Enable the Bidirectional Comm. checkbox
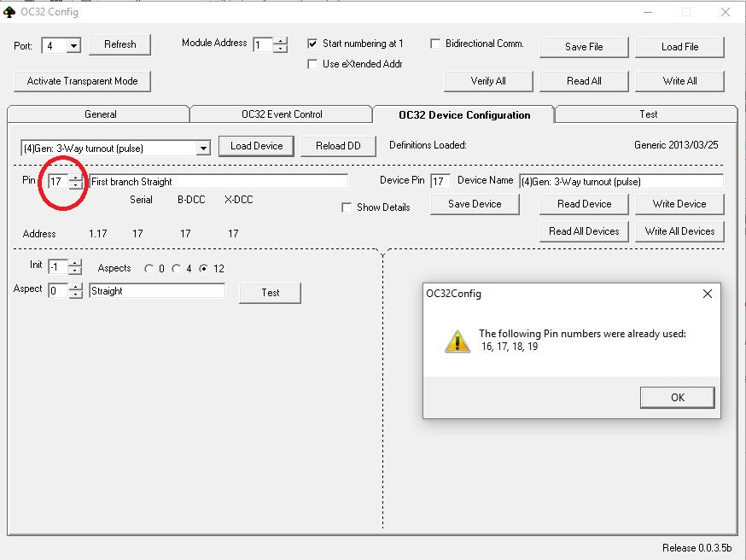The width and height of the screenshot is (746, 560). point(435,44)
